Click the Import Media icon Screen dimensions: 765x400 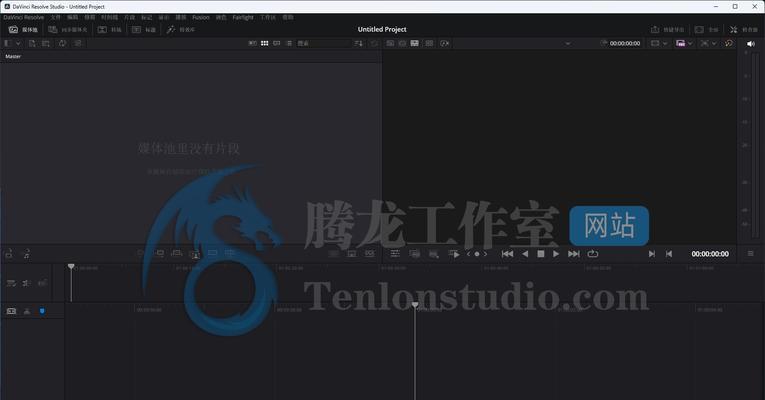click(x=32, y=43)
